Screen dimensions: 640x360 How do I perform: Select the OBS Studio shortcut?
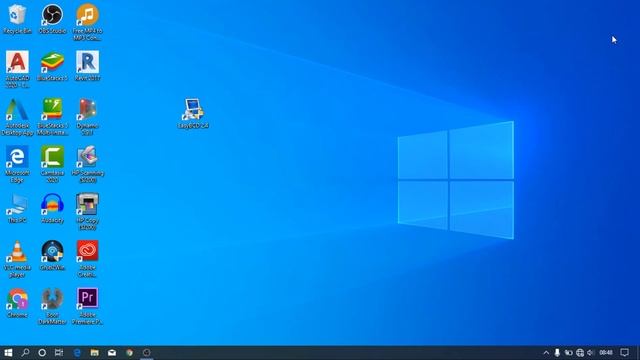(x=52, y=19)
